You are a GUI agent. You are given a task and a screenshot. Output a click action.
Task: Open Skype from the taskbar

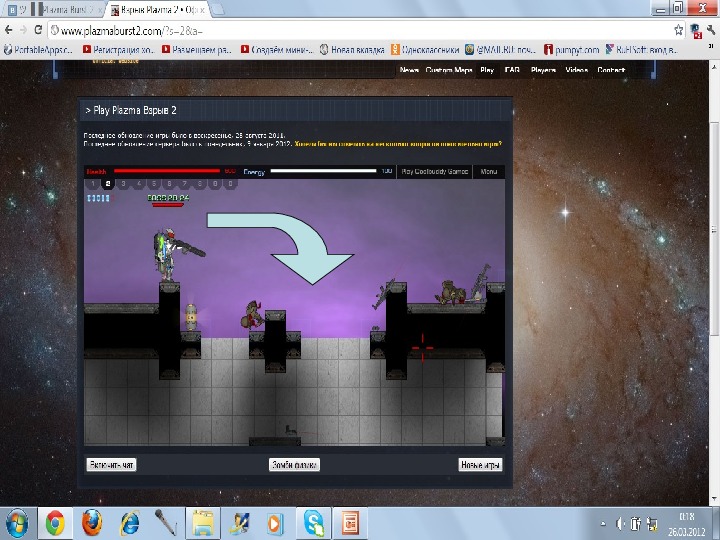[314, 523]
